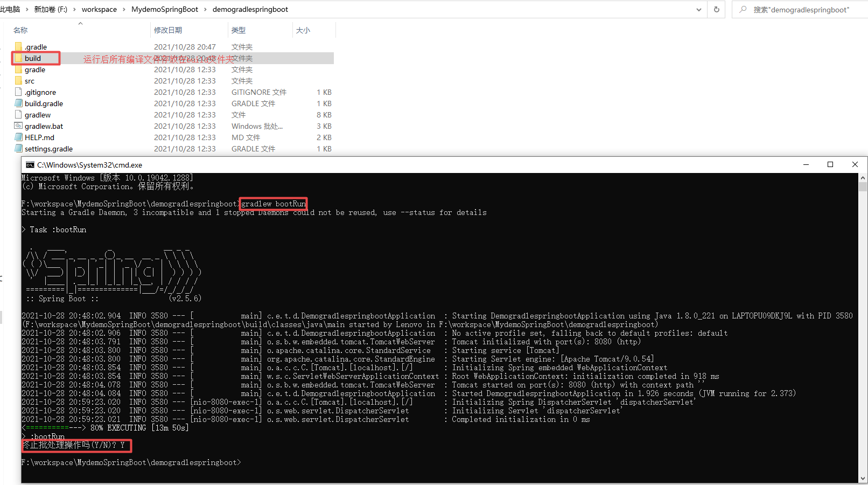
Task: Open the src folder
Action: coord(29,81)
